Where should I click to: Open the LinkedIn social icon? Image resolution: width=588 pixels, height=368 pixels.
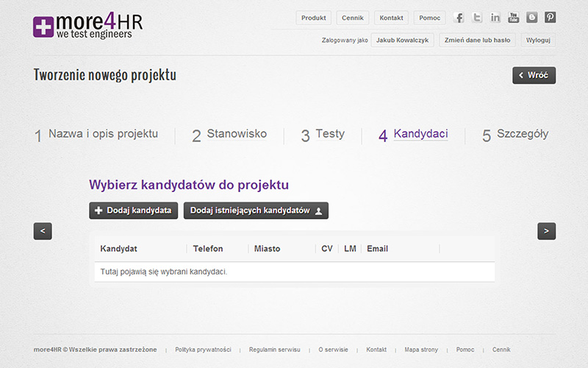click(x=495, y=18)
